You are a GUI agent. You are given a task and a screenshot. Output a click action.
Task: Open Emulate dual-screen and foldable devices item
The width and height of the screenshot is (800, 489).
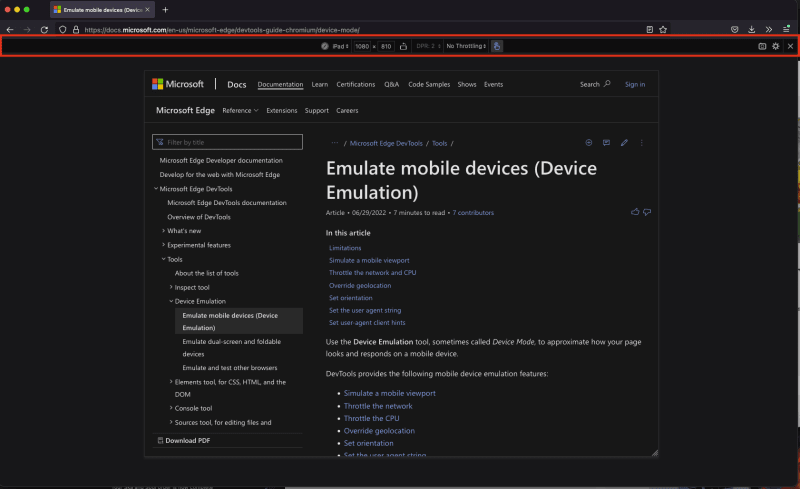click(232, 348)
